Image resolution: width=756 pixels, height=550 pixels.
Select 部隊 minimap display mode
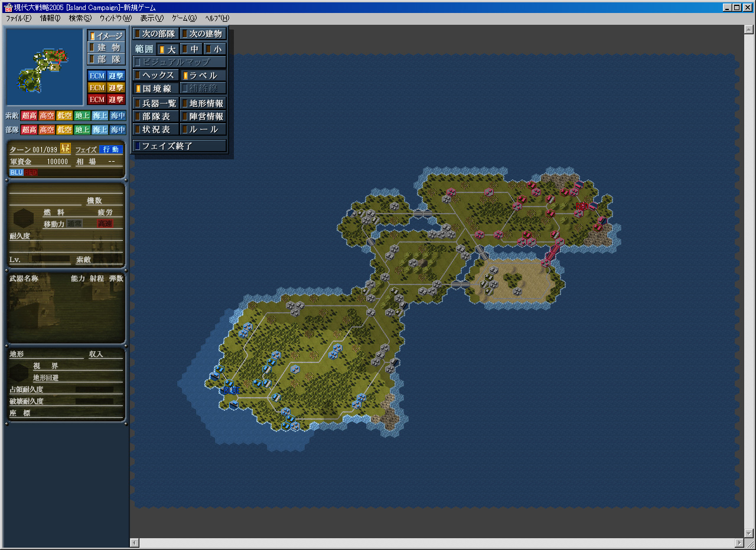pyautogui.click(x=106, y=59)
